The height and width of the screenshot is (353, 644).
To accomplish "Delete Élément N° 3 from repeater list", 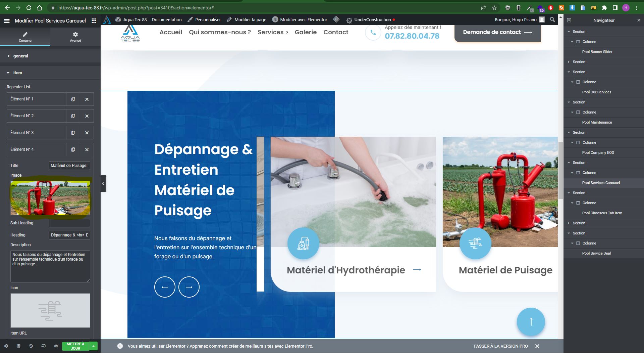I will coord(87,133).
